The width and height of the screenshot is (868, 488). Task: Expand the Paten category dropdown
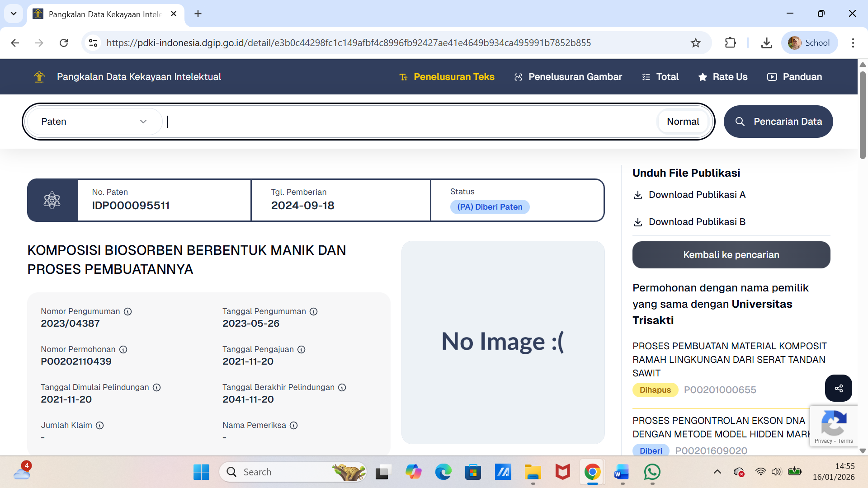coord(94,122)
